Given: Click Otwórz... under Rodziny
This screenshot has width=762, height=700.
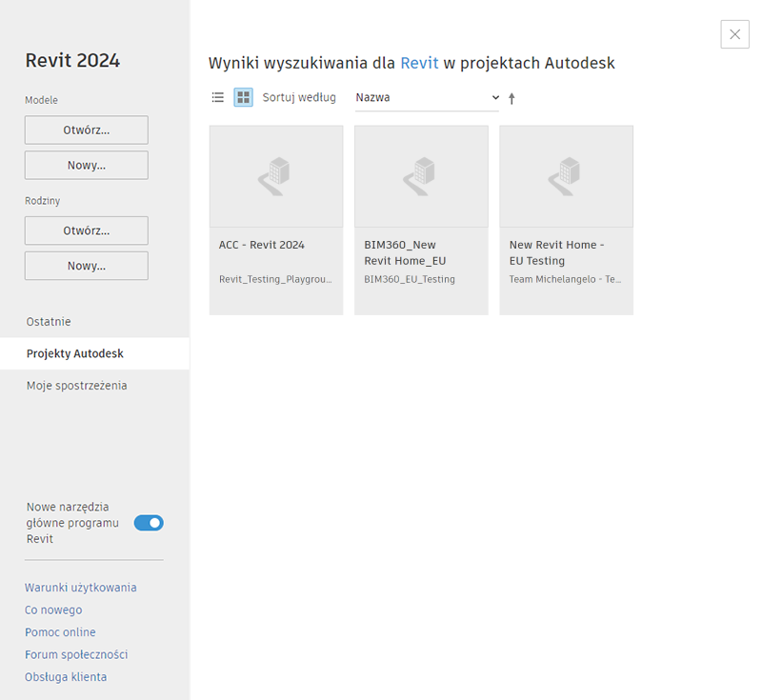Looking at the screenshot, I should point(87,230).
